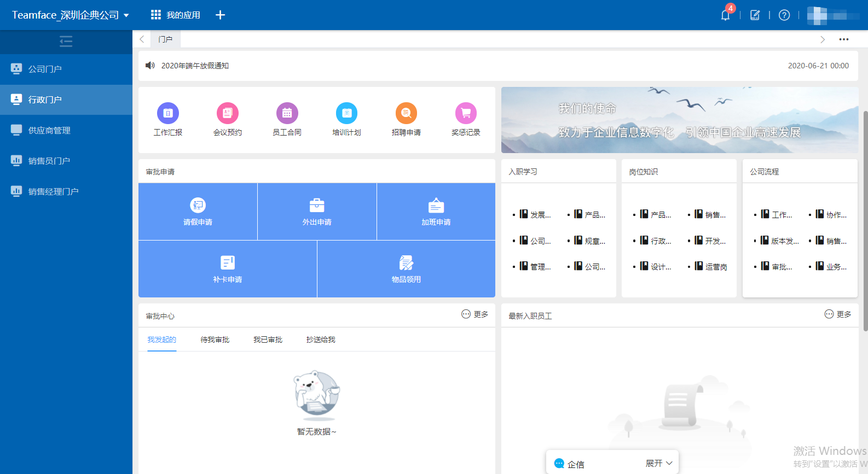
Task: Open the notification bell with badge
Action: pyautogui.click(x=725, y=15)
